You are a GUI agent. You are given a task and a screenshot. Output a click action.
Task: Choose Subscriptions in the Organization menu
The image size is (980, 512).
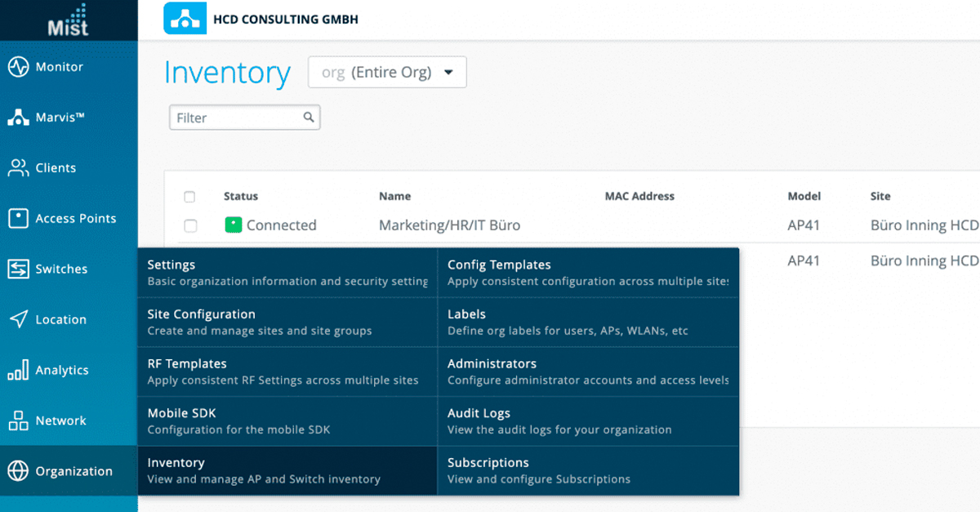coord(588,470)
